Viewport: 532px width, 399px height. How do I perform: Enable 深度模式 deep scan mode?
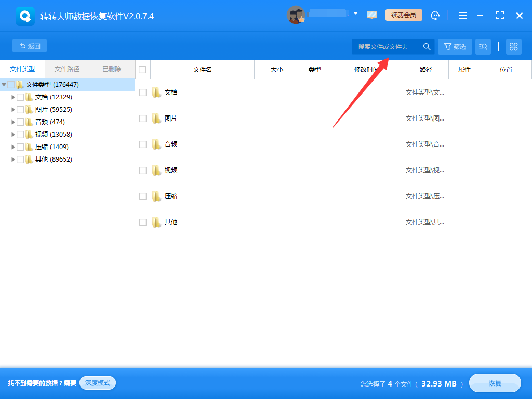[x=97, y=383]
